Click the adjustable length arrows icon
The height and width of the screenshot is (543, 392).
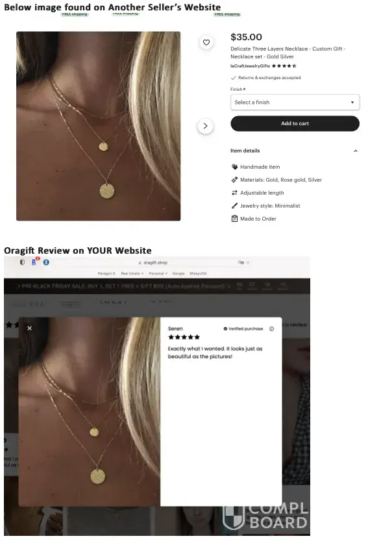(x=234, y=193)
